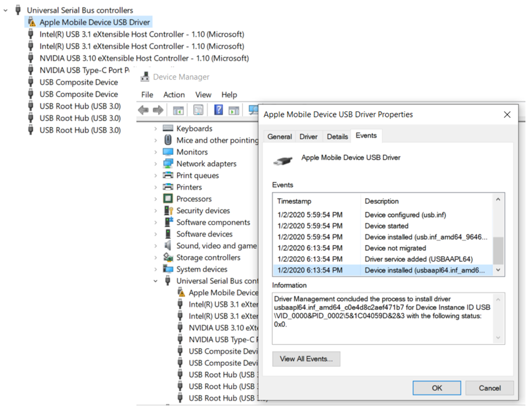Click the blue question mark Help icon

pyautogui.click(x=219, y=109)
